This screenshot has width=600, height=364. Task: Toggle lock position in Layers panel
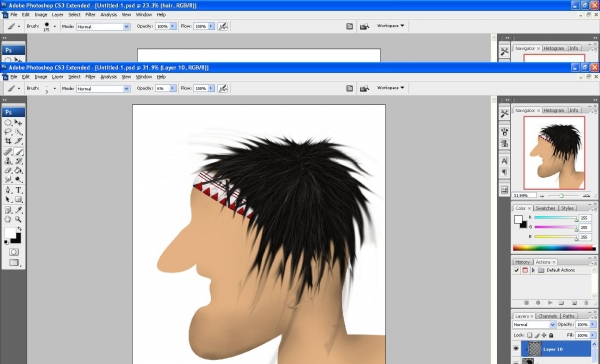coord(544,335)
